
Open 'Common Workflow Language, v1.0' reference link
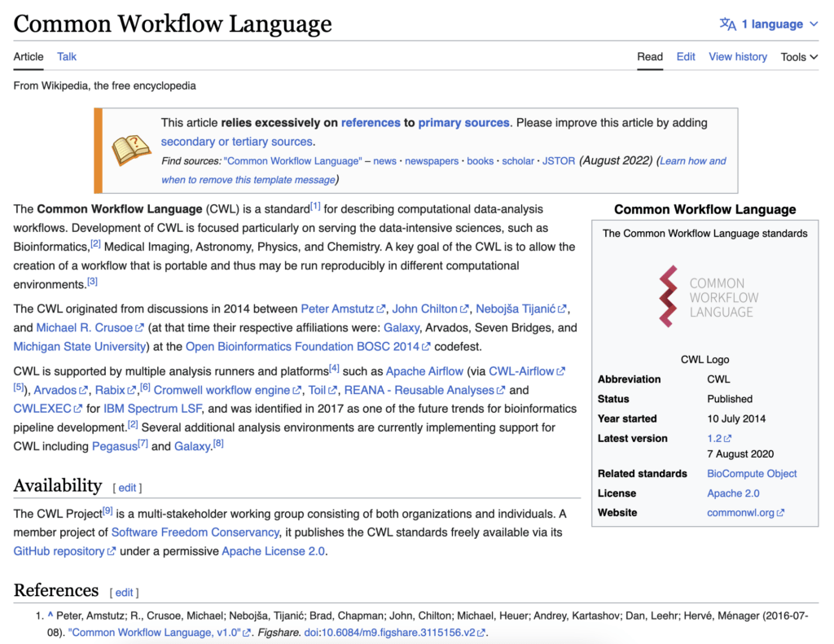pyautogui.click(x=160, y=633)
